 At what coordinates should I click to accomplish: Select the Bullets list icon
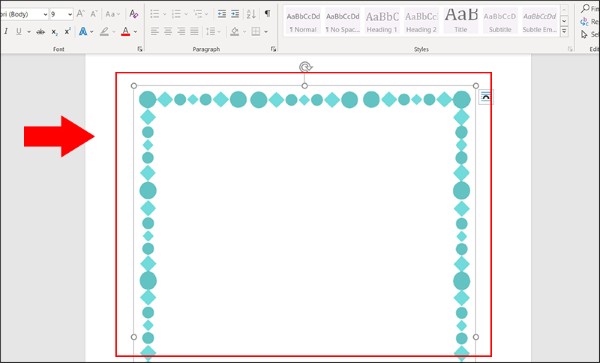tap(155, 14)
